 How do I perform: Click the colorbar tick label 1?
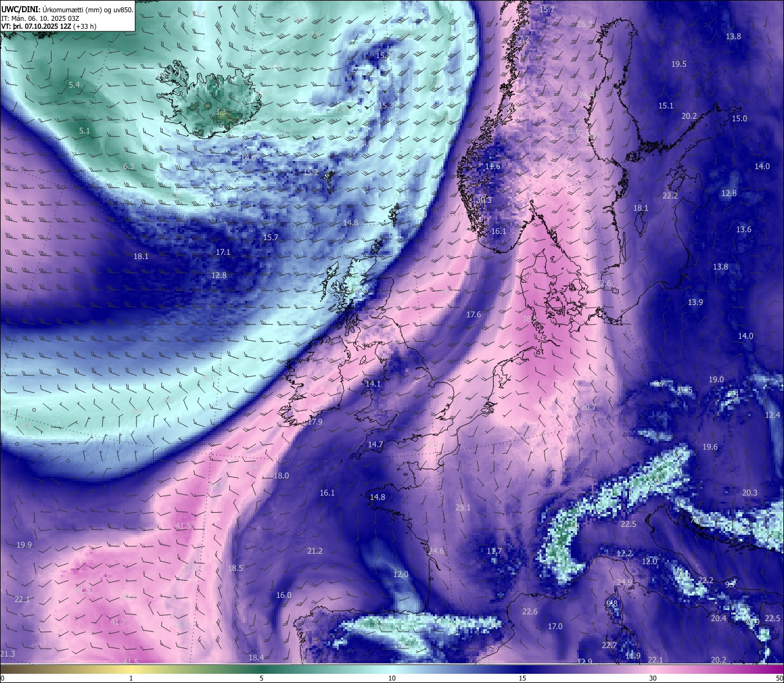131,678
